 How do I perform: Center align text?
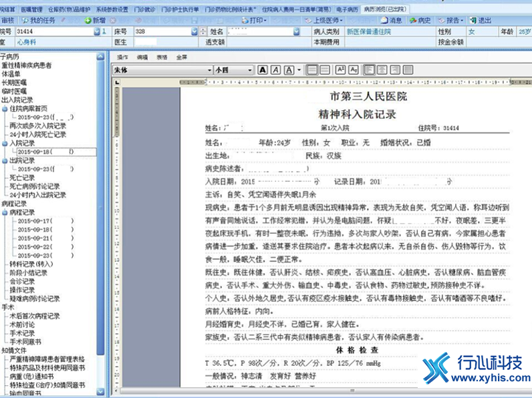pos(382,70)
